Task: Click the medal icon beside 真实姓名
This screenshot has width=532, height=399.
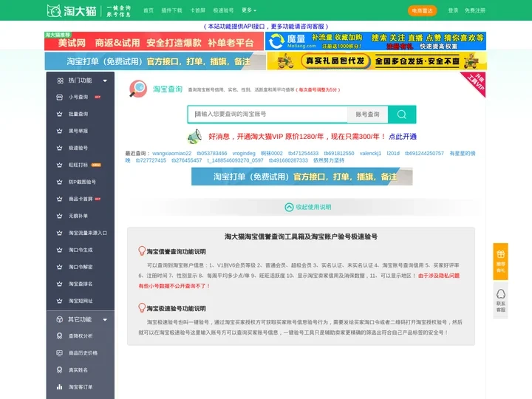Action: [59, 370]
